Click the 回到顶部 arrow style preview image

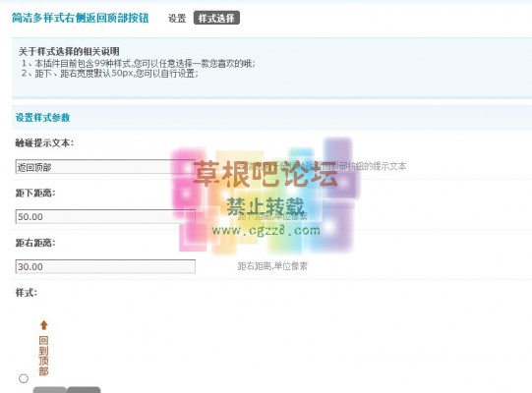point(44,348)
